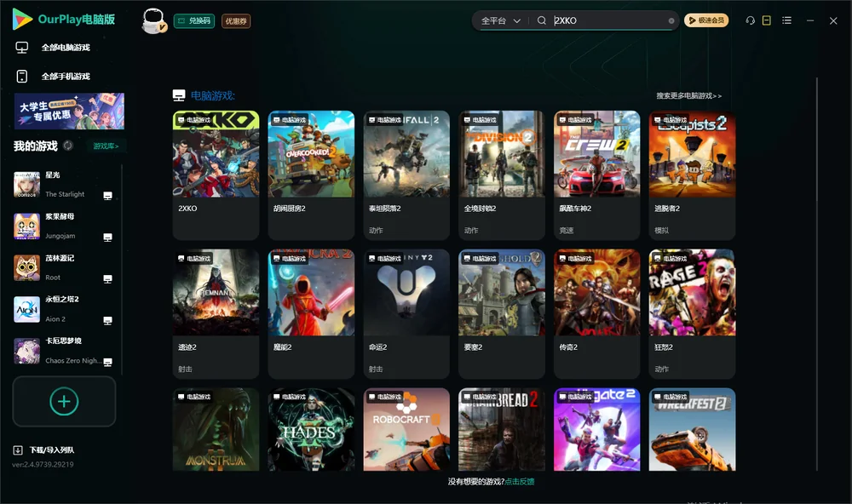Click into the search field containing 2XKO
Viewport: 852px width, 504px height.
610,20
